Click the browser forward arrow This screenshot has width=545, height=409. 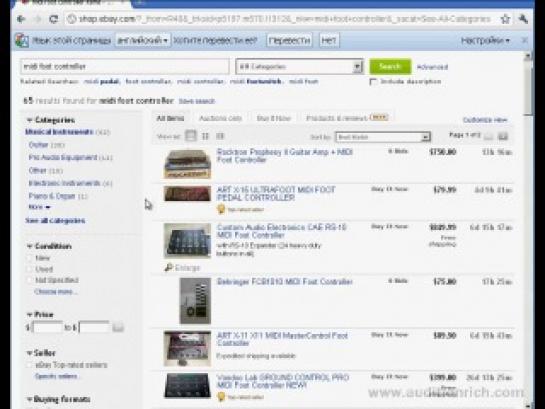(x=38, y=19)
